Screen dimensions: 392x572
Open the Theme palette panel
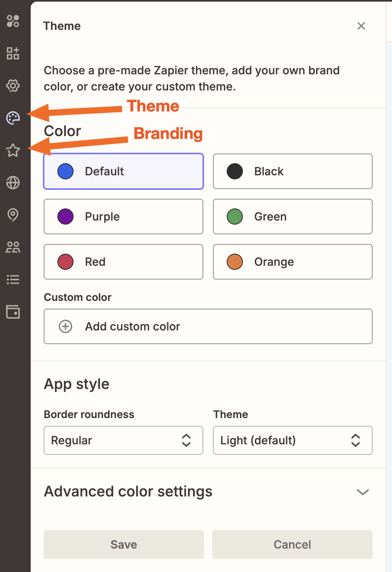13,118
